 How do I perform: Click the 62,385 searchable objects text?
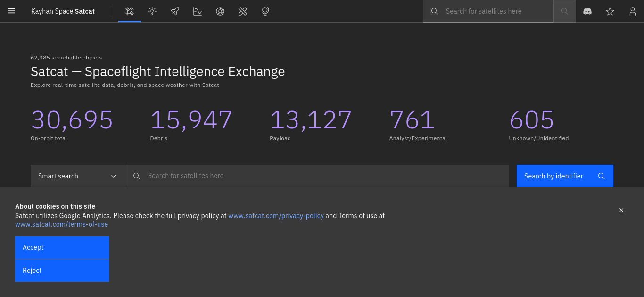[66, 58]
